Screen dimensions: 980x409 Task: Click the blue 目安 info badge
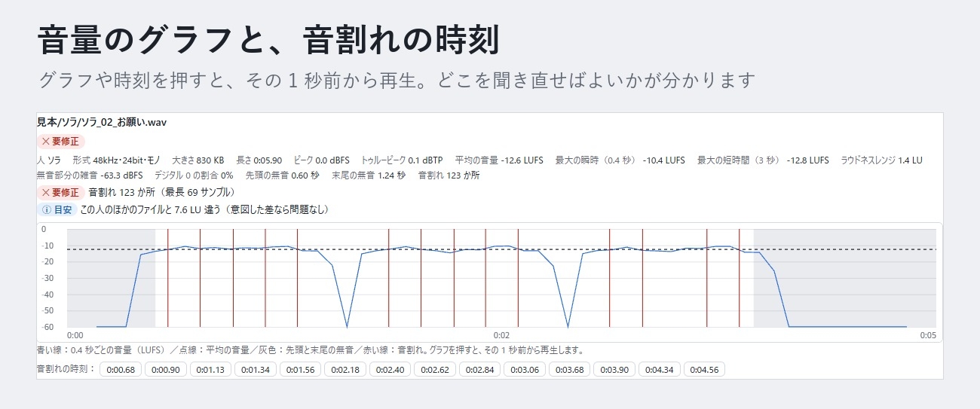(x=57, y=209)
